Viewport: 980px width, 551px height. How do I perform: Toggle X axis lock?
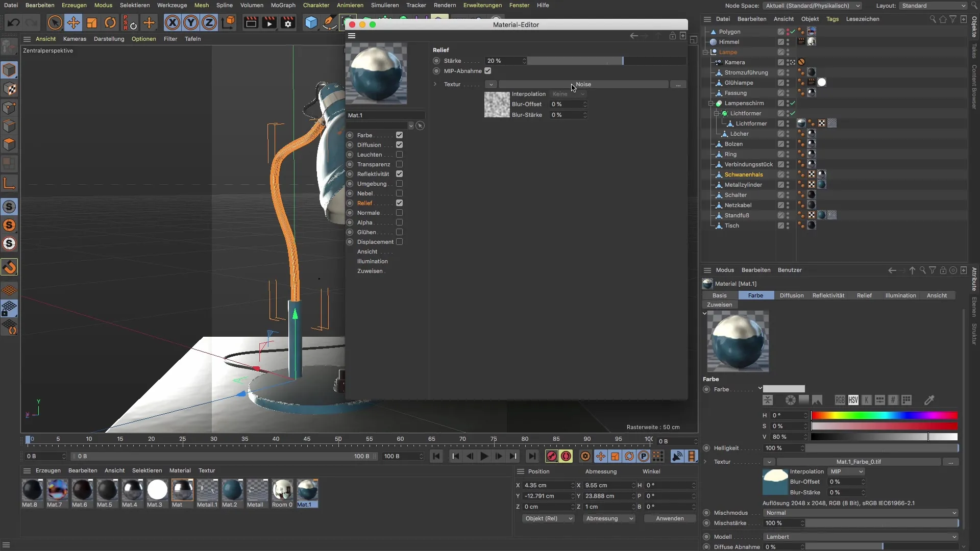pos(173,22)
